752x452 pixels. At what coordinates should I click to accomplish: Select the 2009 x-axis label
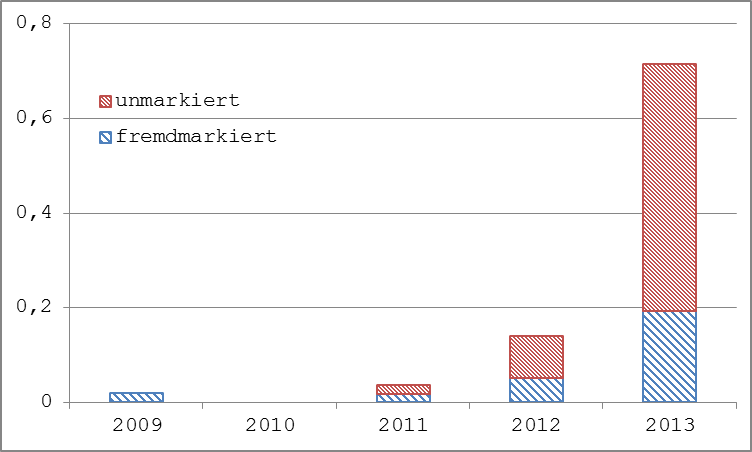tap(137, 425)
